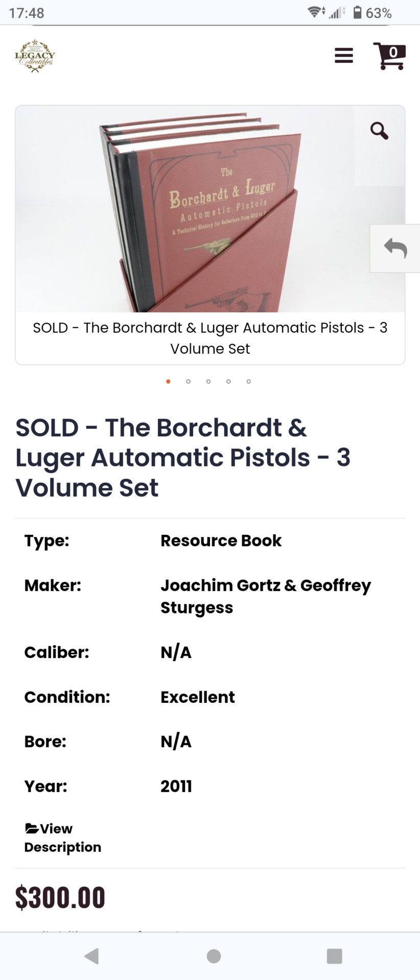Select the fourth carousel dot
This screenshot has width=420, height=980.
click(x=228, y=381)
